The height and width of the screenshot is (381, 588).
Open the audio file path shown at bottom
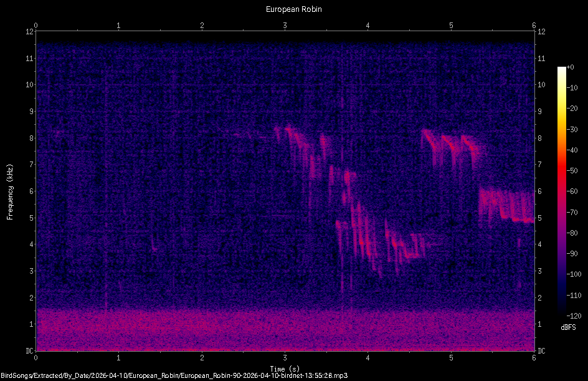pyautogui.click(x=174, y=375)
